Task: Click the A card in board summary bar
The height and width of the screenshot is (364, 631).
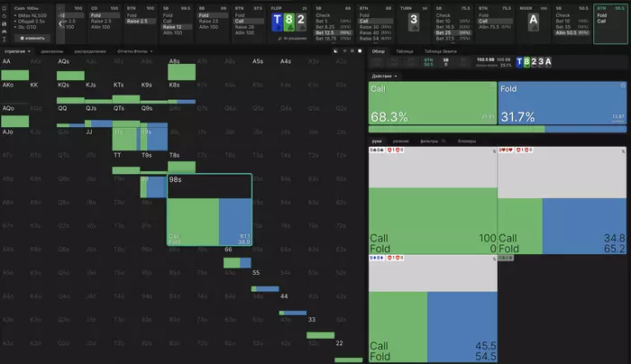Action: tap(548, 61)
